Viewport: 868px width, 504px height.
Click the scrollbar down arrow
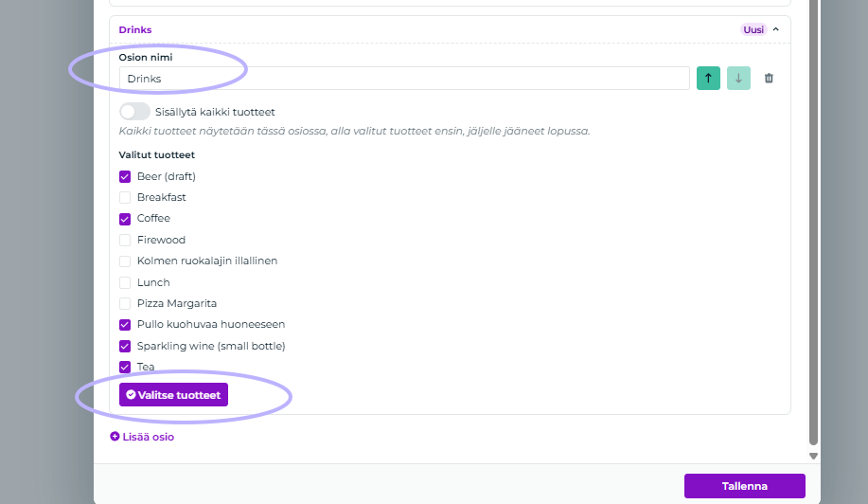pyautogui.click(x=813, y=456)
